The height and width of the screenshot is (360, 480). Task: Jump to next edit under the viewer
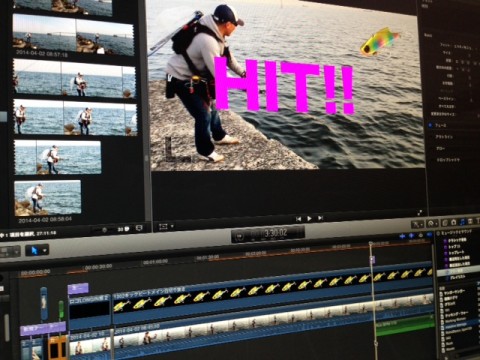click(320, 218)
